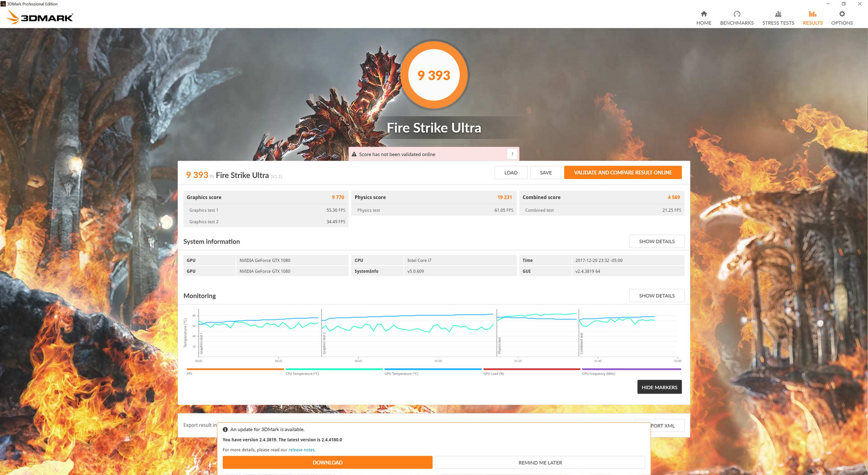Toggle CPU Frequency purple legend line
This screenshot has height=475, width=868.
point(632,369)
